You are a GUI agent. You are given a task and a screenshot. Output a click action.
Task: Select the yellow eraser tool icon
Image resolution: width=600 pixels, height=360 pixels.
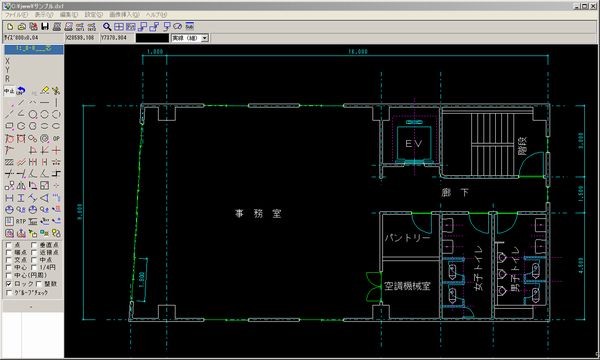[45, 90]
